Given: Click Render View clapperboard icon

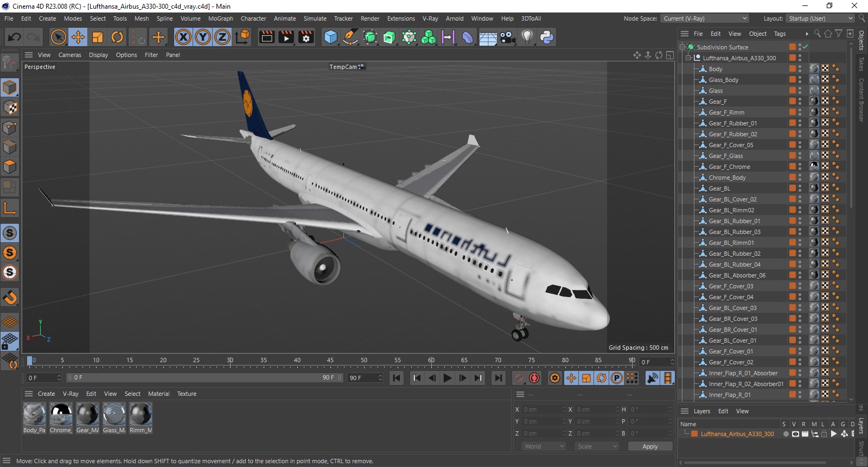Looking at the screenshot, I should 267,37.
